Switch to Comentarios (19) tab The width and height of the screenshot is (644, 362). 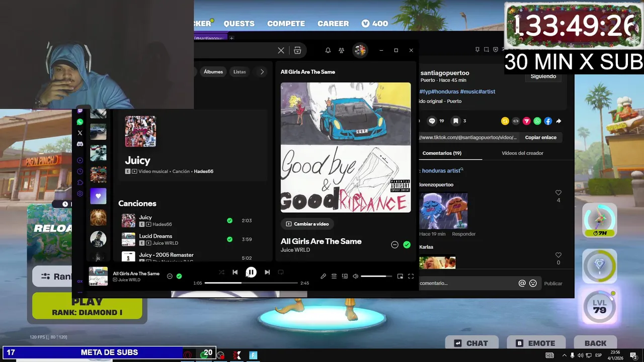coord(442,153)
